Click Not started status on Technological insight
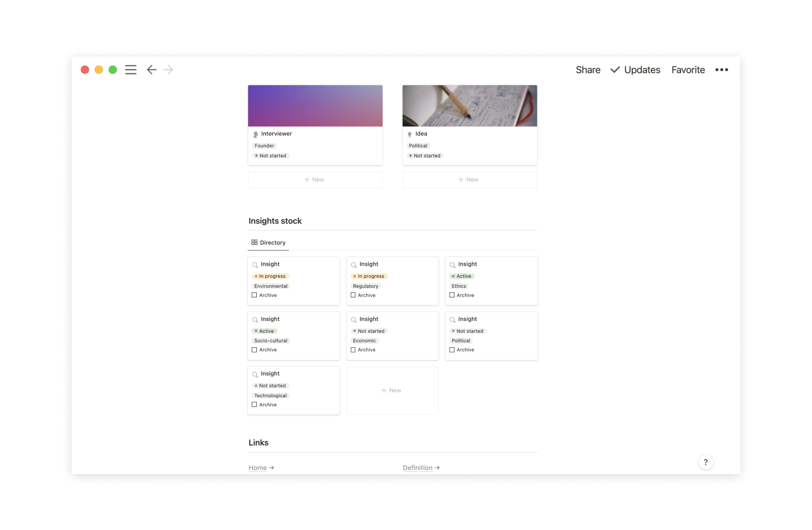The height and width of the screenshot is (530, 812). 271,386
